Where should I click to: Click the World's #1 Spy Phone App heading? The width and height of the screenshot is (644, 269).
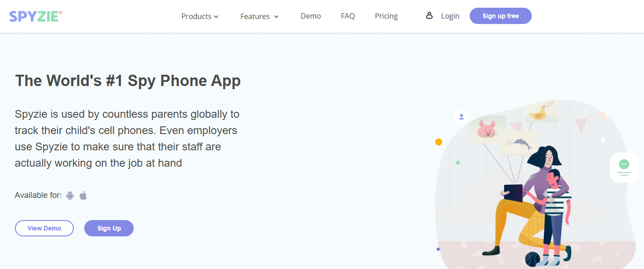[x=128, y=81]
